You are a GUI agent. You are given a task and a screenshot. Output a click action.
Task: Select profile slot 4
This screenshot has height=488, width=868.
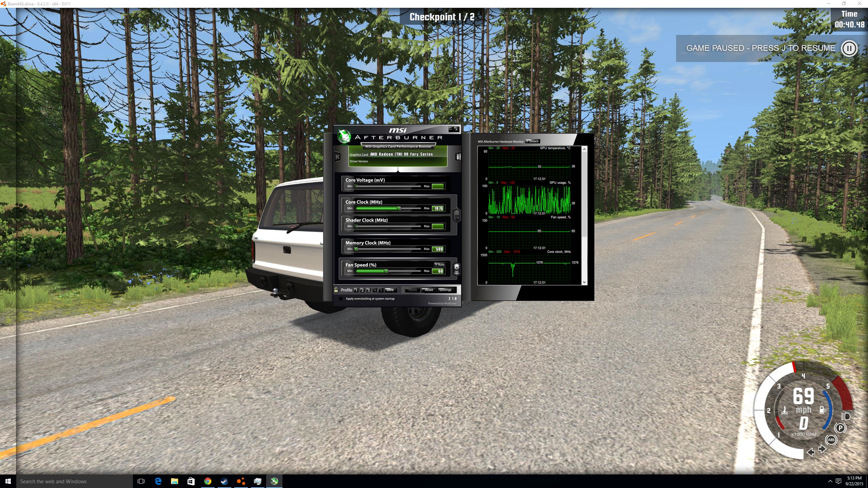[x=375, y=290]
